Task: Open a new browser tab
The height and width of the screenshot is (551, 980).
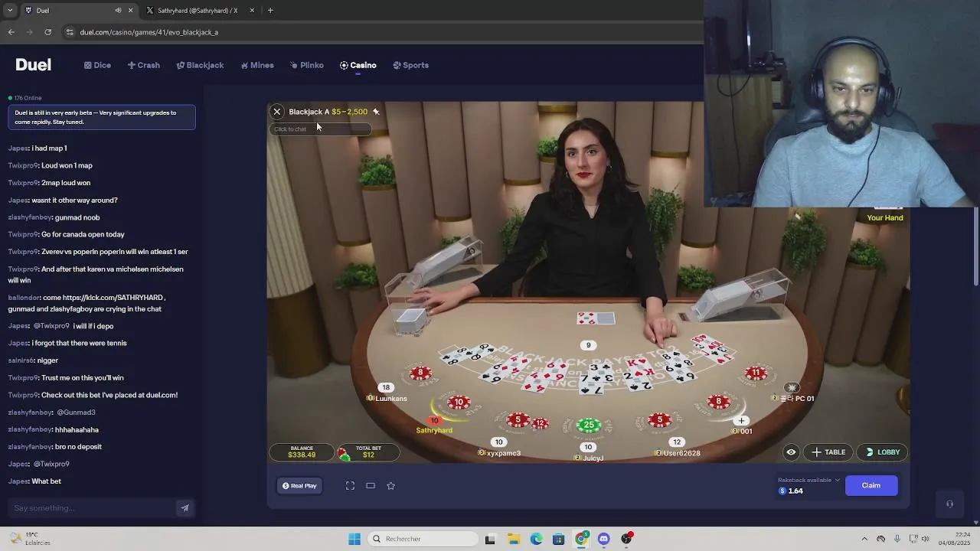Action: [x=270, y=11]
